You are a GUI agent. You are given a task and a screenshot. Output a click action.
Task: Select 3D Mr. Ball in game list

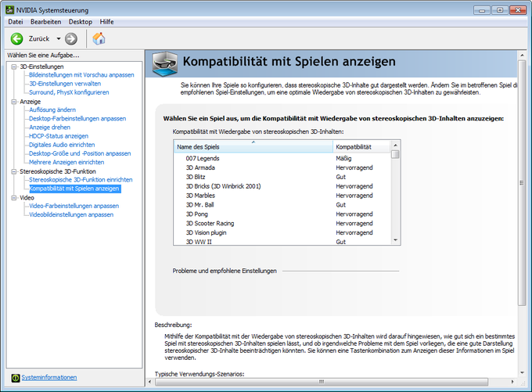(x=282, y=205)
